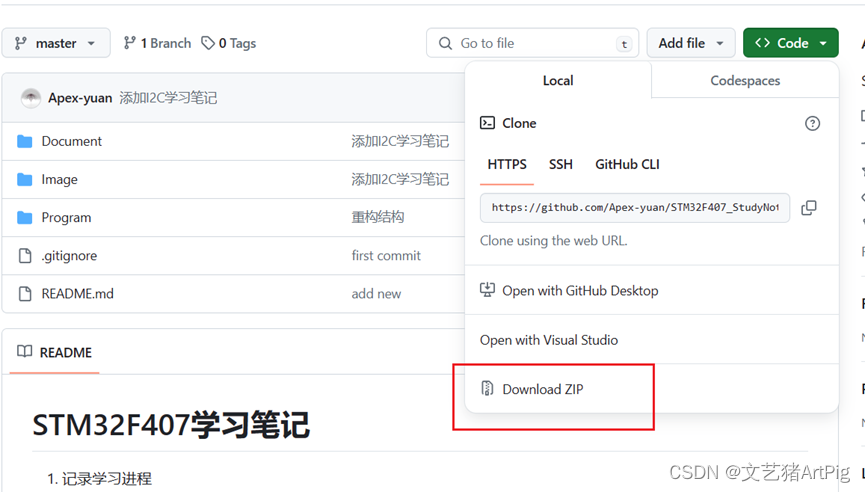The height and width of the screenshot is (492, 865).
Task: Open the Image folder
Action: click(x=60, y=179)
